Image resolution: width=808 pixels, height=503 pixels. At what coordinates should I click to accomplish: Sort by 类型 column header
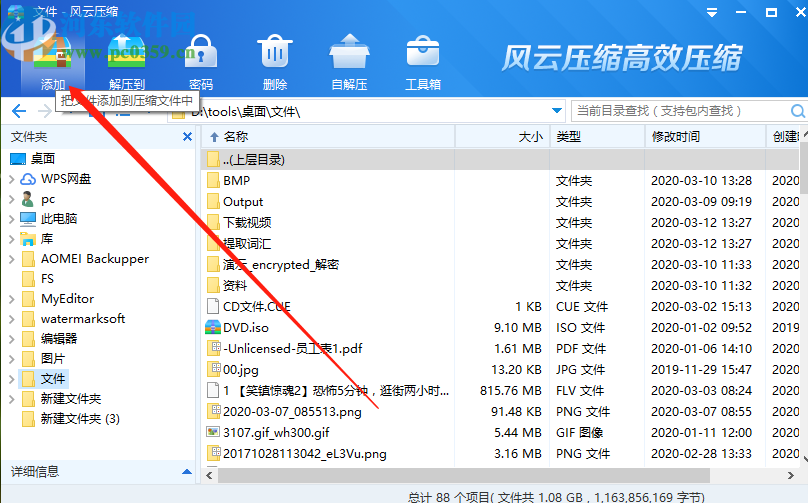pos(597,137)
